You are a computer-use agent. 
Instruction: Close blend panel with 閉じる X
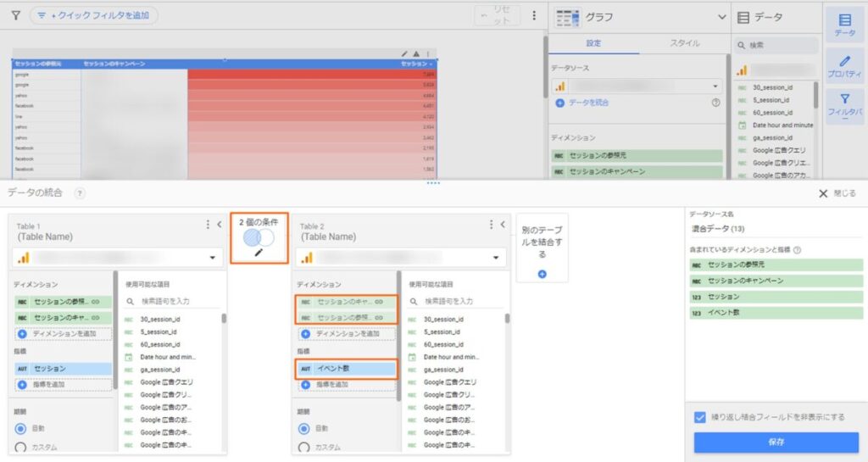[822, 193]
